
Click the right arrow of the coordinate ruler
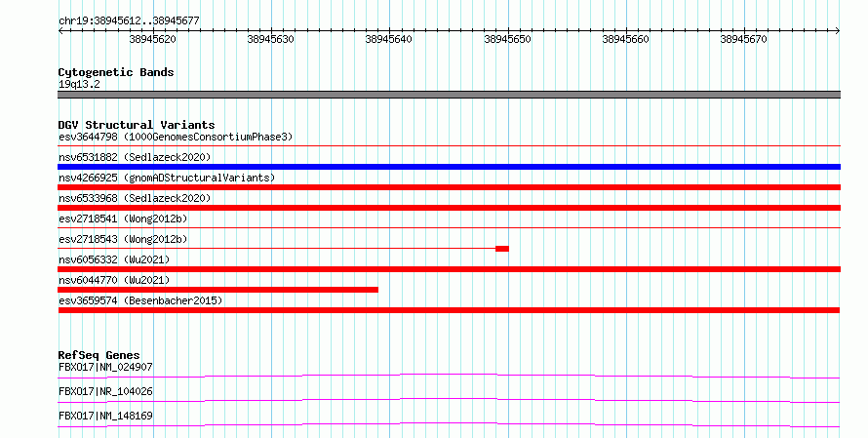point(838,31)
